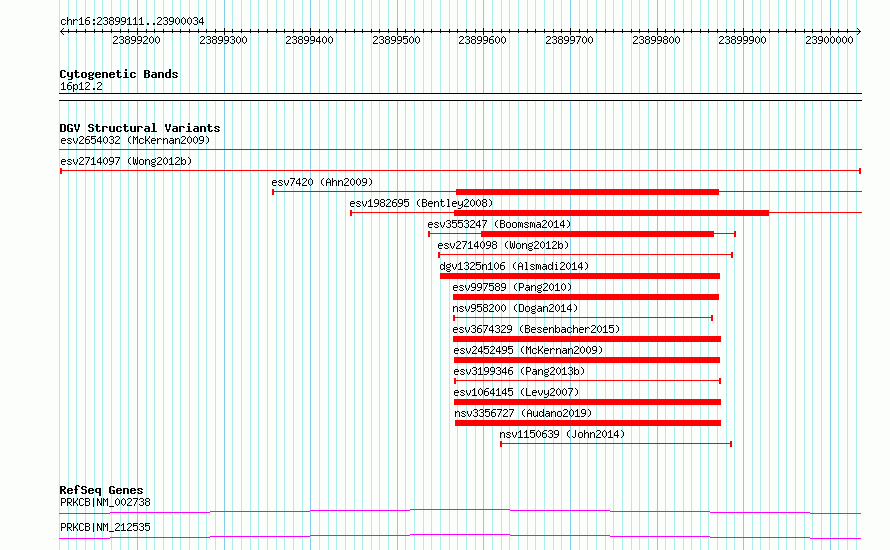890x550 pixels.
Task: Select the nsv958200 (Dogan2014) label
Action: click(x=515, y=308)
